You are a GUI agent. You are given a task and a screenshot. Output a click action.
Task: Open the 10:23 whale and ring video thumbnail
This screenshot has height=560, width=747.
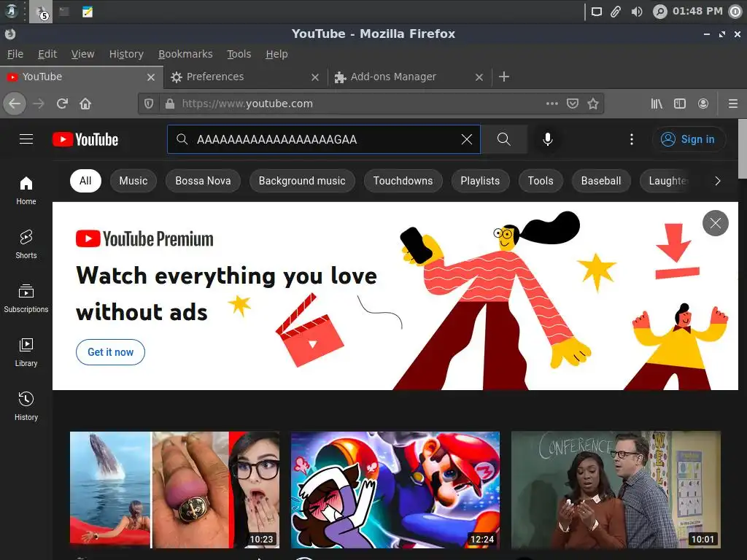click(175, 490)
